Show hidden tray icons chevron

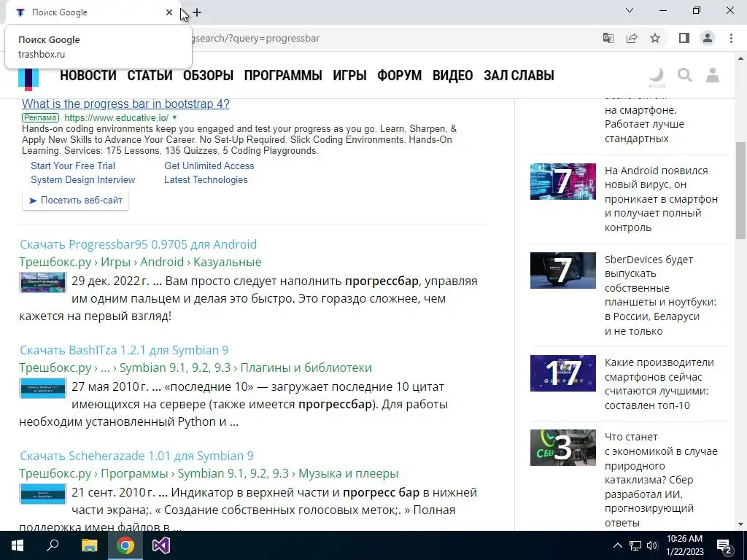(617, 545)
